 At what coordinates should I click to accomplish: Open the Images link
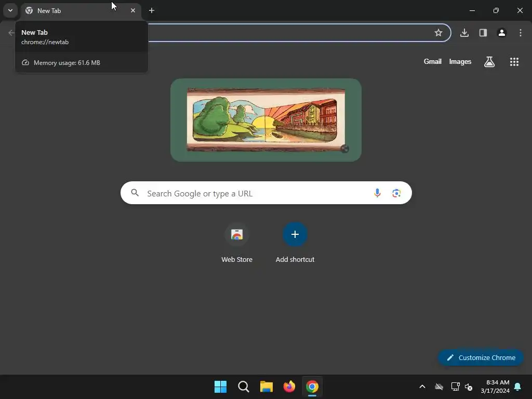(460, 61)
